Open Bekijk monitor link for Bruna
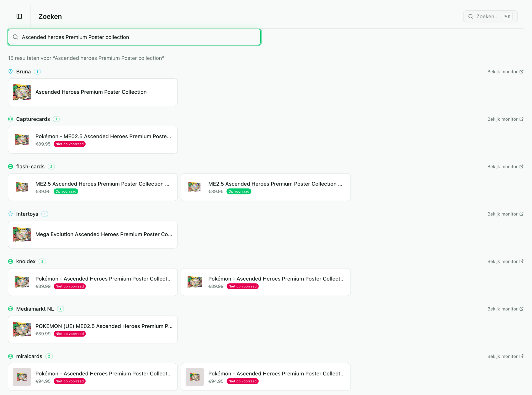Viewport: 532px width, 395px height. click(x=505, y=72)
